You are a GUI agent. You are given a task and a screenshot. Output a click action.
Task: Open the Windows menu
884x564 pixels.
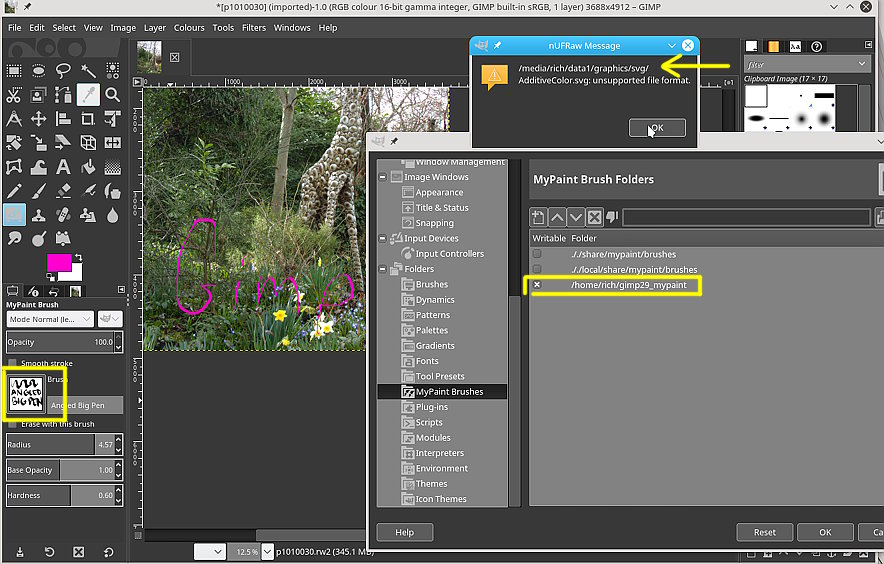click(292, 28)
